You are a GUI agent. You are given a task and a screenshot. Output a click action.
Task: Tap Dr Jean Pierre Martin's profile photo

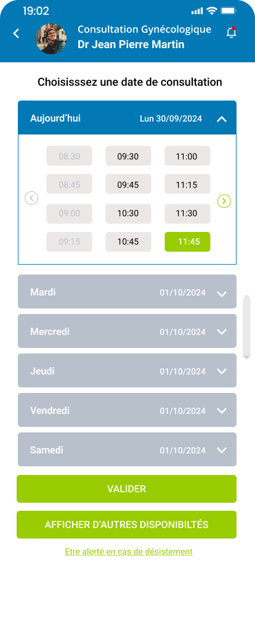click(x=52, y=39)
